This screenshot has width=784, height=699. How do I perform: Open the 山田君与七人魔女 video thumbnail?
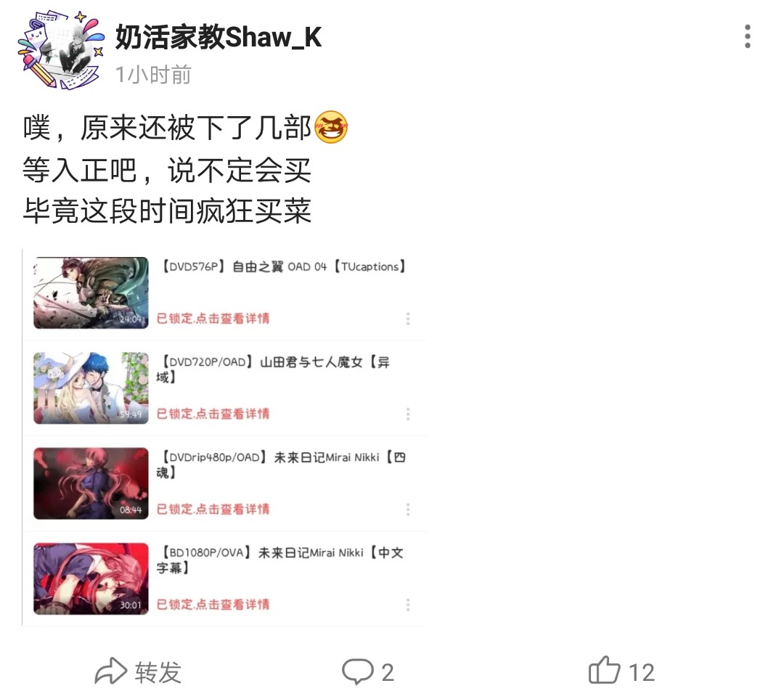pyautogui.click(x=91, y=388)
